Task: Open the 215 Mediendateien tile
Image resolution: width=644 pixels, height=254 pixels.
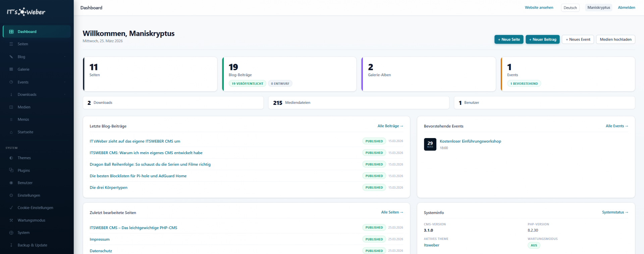Action: [x=359, y=103]
